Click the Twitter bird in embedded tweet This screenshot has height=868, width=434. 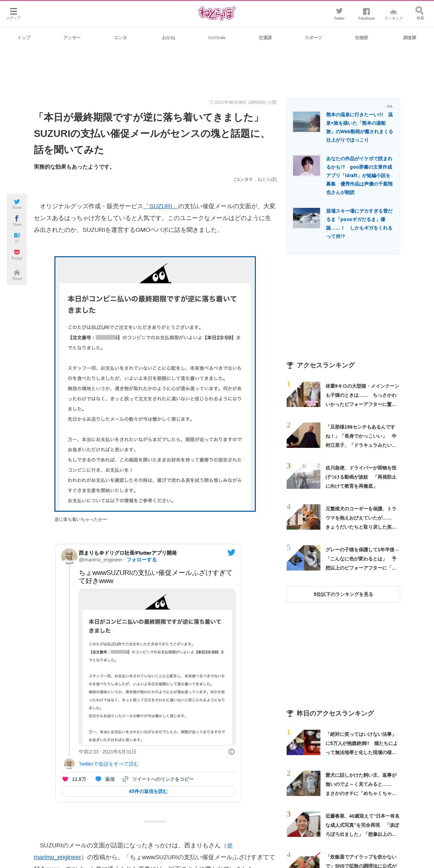(x=231, y=552)
